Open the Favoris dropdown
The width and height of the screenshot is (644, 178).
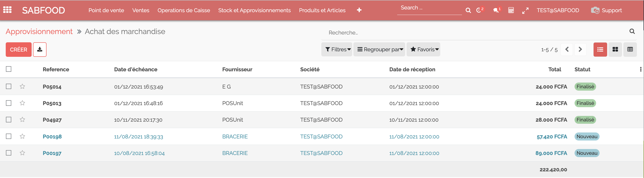424,50
